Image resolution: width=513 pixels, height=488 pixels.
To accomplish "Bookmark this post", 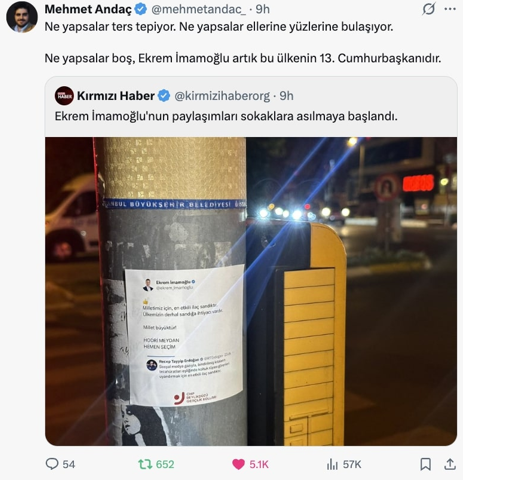I will tap(425, 464).
